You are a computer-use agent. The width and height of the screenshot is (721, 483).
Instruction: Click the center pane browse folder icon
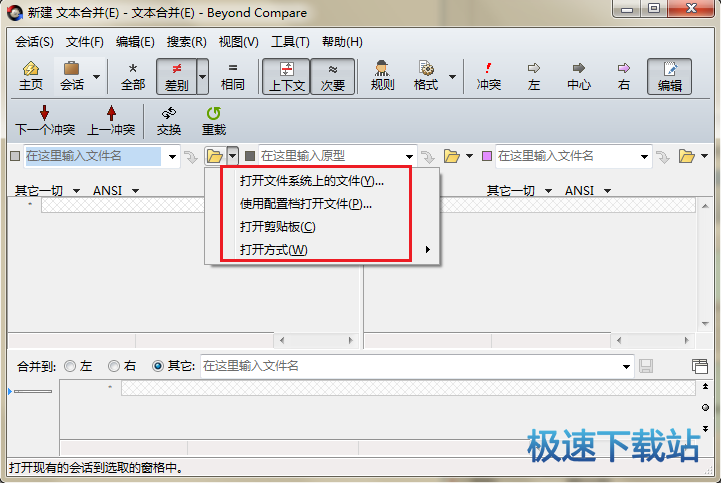pyautogui.click(x=452, y=156)
